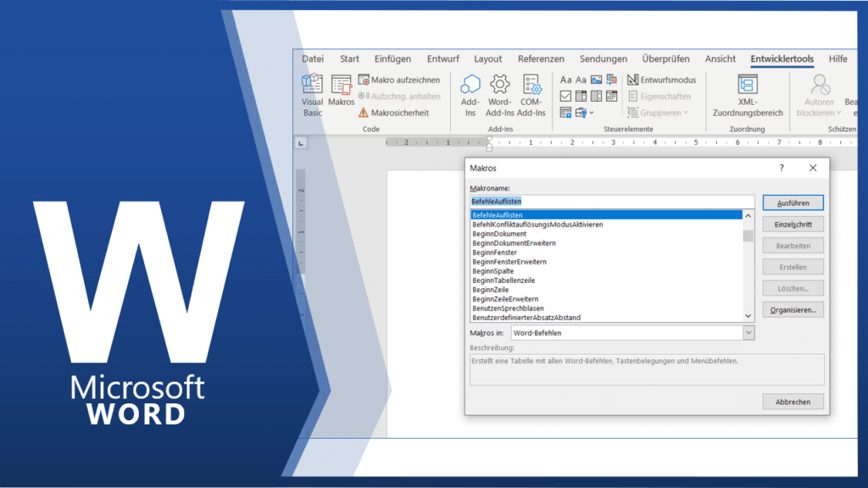
Task: Switch to the Einfügen tab
Action: point(392,58)
